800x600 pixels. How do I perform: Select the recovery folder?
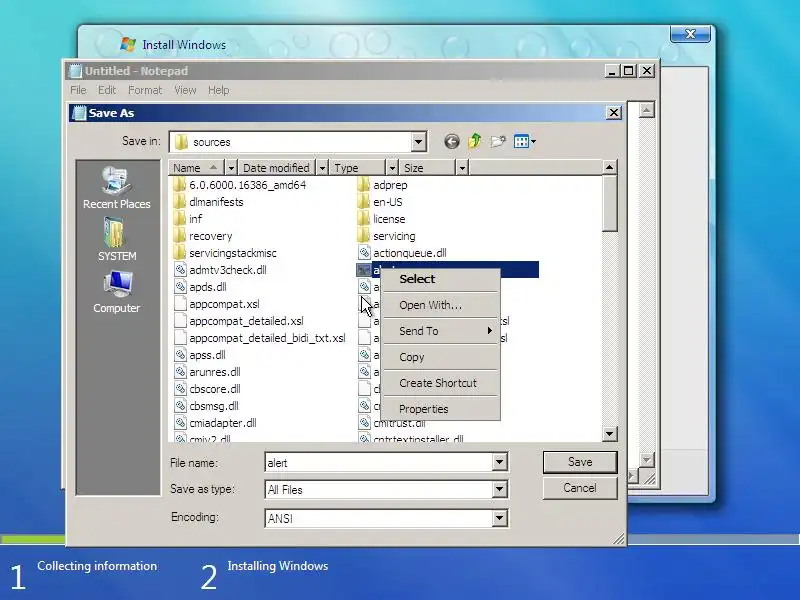203,236
